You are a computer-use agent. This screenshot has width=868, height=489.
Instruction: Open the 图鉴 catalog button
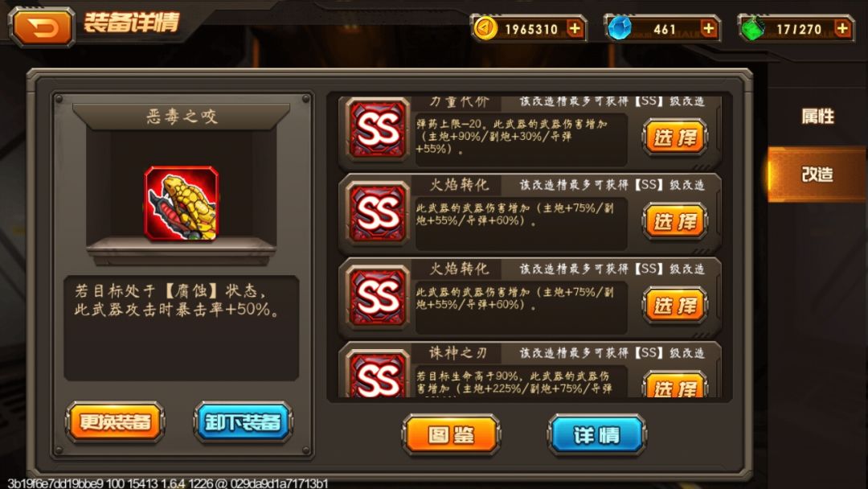coord(451,435)
